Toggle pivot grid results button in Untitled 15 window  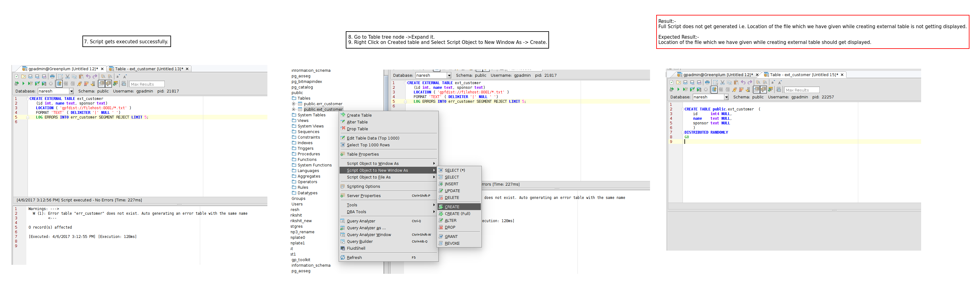tap(763, 90)
